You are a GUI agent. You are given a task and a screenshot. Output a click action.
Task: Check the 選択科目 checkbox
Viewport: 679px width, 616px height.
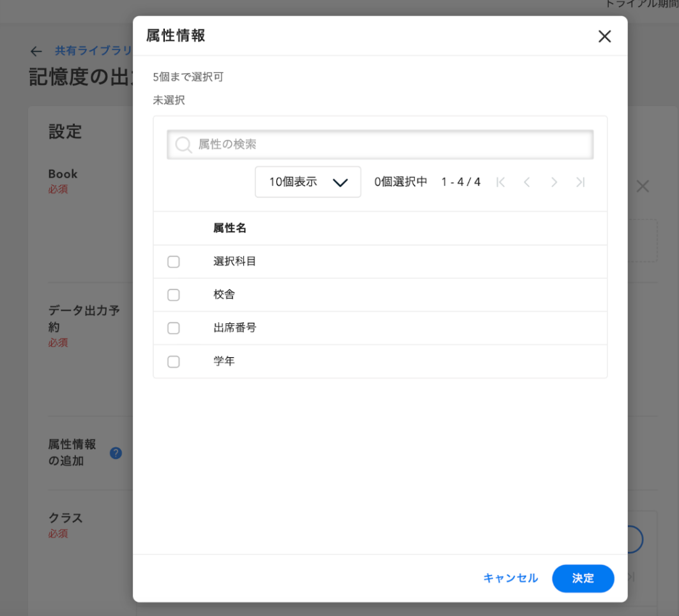[174, 261]
